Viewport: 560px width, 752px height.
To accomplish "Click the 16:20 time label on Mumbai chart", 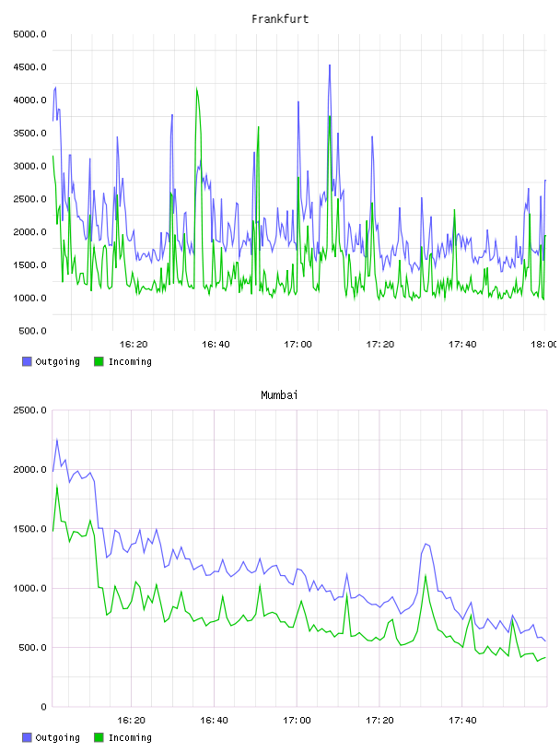I will coord(131,721).
